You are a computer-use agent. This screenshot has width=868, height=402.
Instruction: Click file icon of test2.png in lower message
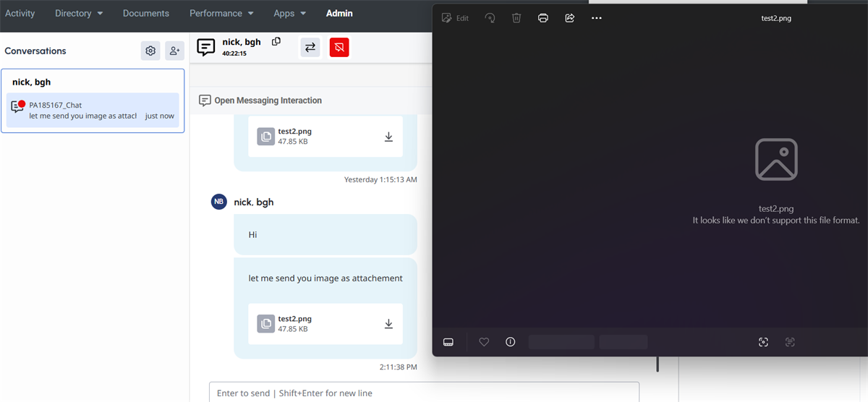[x=265, y=324]
